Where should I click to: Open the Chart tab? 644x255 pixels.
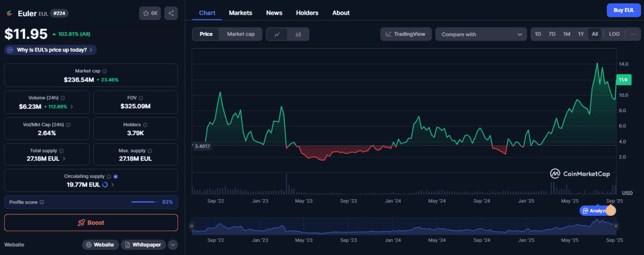tap(207, 13)
